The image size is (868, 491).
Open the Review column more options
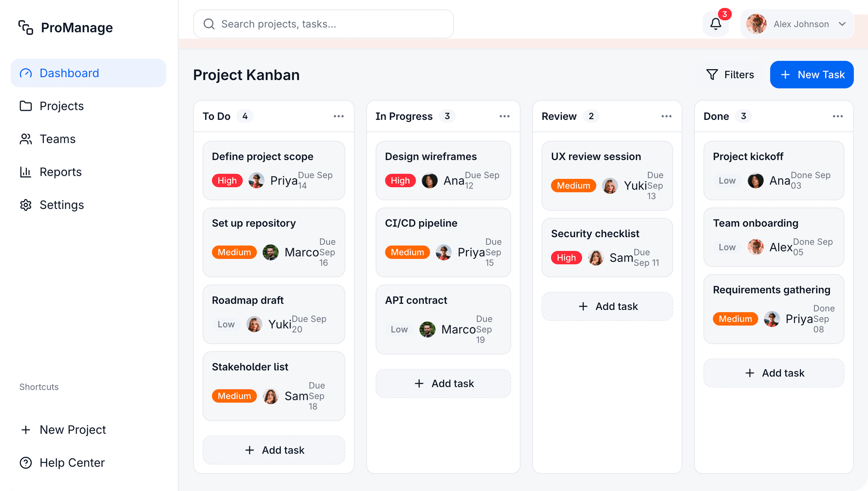click(x=666, y=116)
